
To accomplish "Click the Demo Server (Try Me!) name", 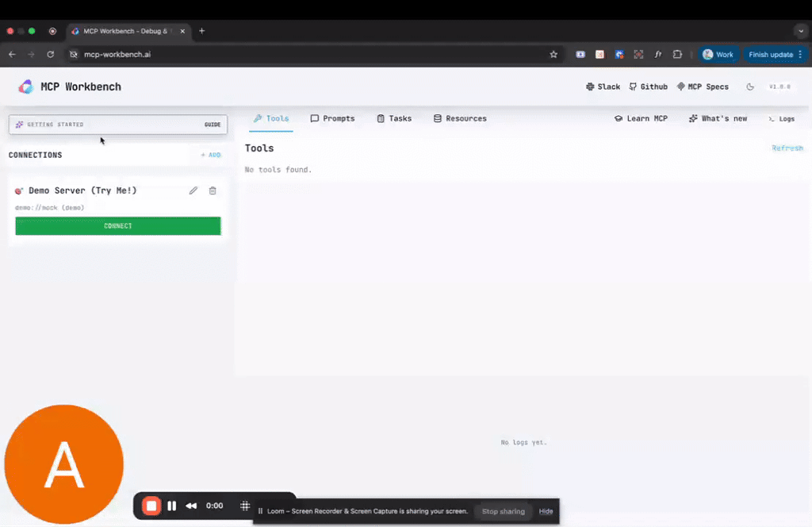I will (x=82, y=190).
